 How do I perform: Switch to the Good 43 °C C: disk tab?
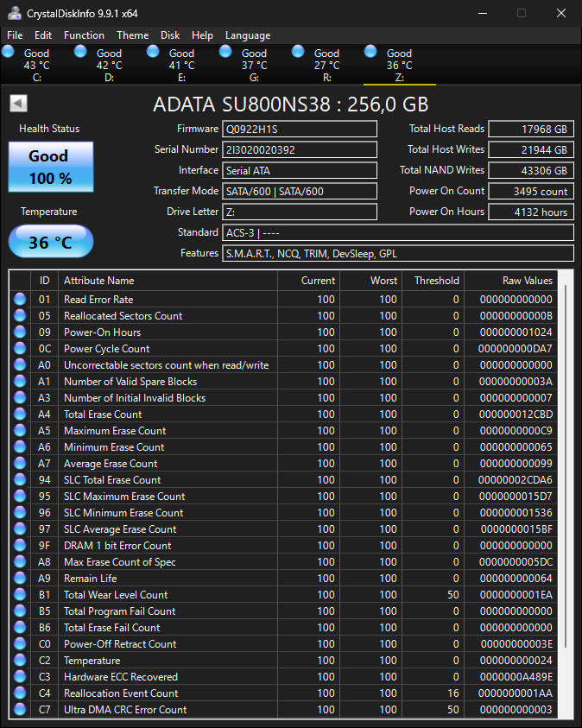tap(36, 65)
